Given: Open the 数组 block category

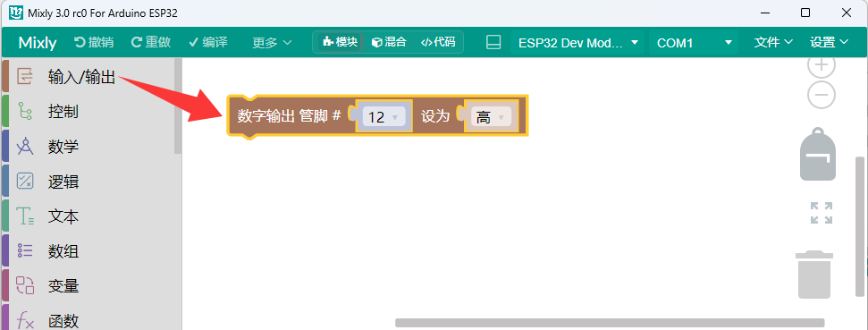Looking at the screenshot, I should click(x=88, y=251).
